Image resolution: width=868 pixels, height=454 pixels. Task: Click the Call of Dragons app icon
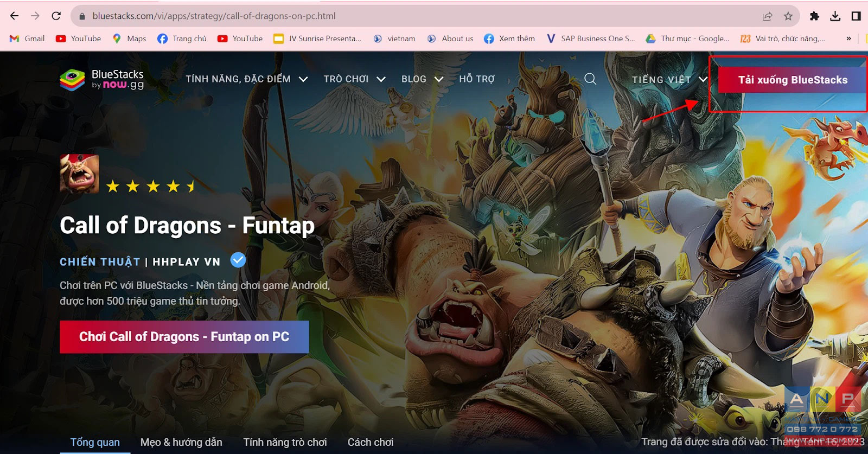click(79, 174)
